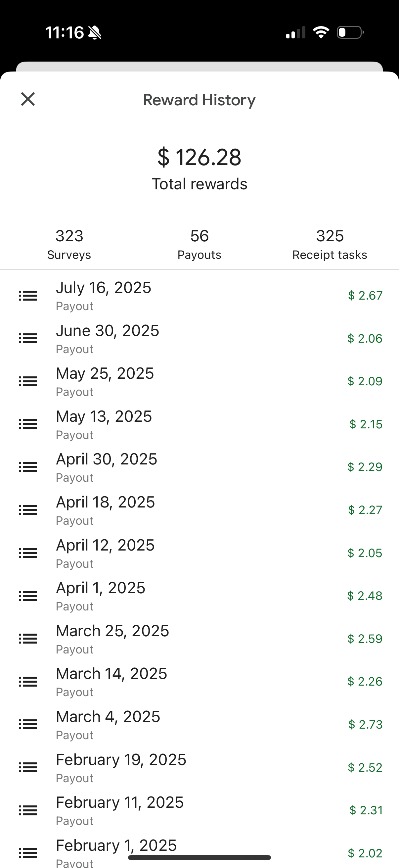Close the Reward History sheet

pos(27,99)
